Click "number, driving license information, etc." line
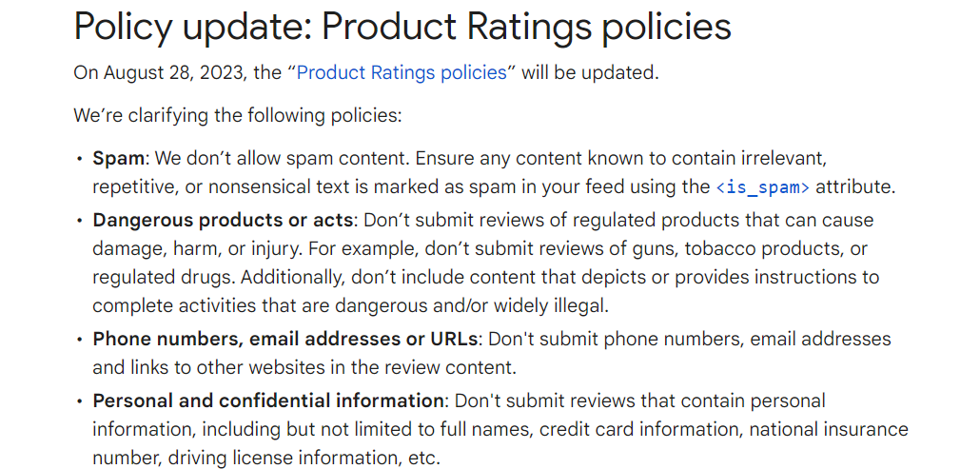980x469 pixels. 266,458
